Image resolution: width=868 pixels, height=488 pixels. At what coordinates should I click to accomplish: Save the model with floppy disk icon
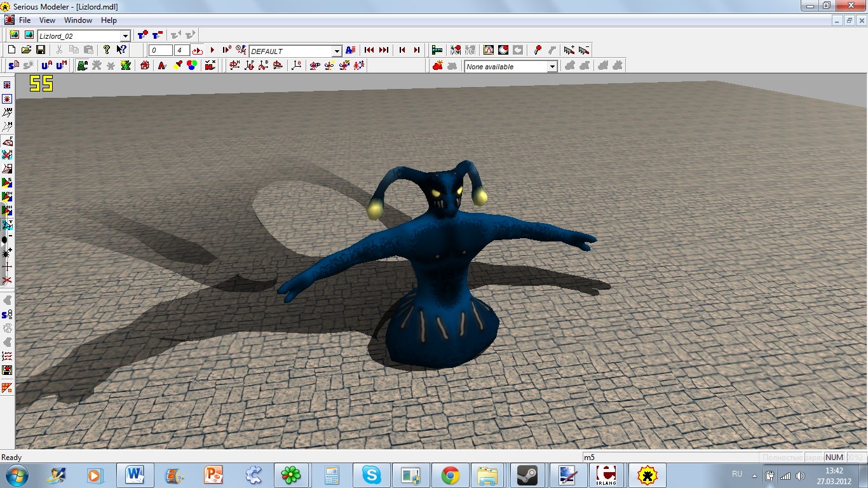click(41, 50)
